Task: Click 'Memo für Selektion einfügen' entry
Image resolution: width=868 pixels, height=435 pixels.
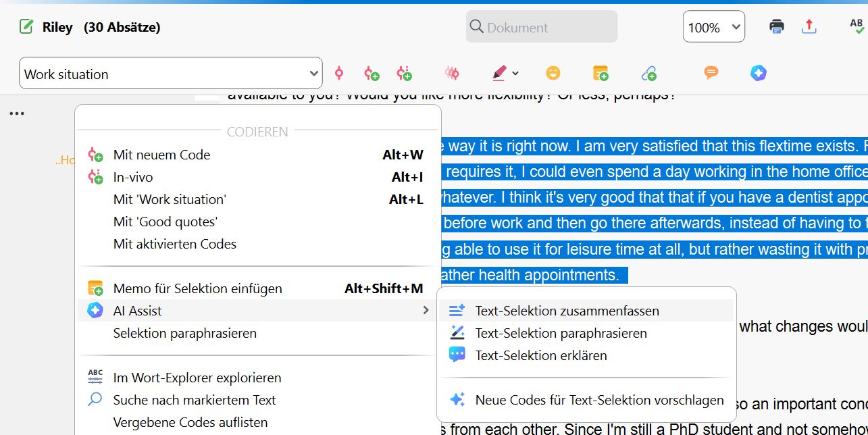Action: [197, 288]
